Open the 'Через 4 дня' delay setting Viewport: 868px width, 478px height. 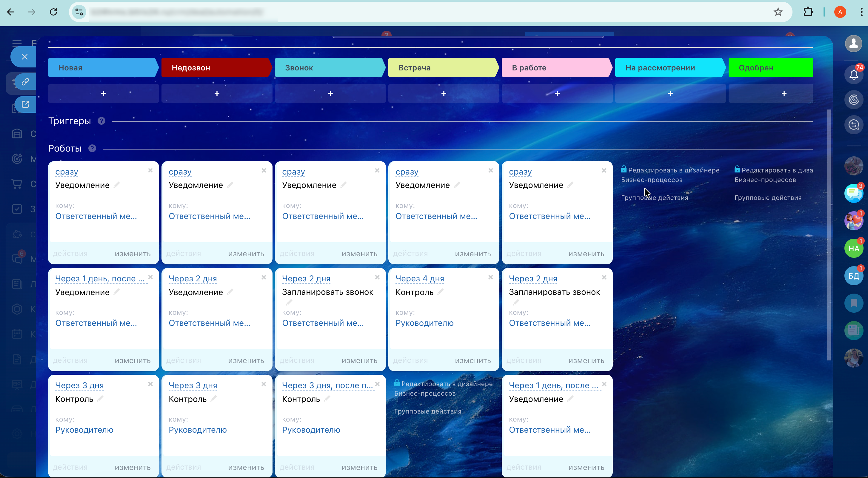coord(419,279)
